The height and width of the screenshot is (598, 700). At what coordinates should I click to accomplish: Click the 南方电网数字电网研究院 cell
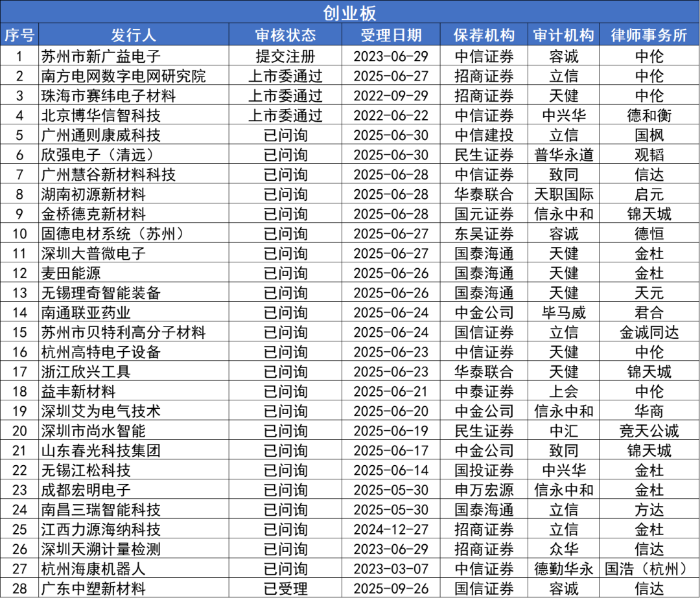pyautogui.click(x=123, y=76)
